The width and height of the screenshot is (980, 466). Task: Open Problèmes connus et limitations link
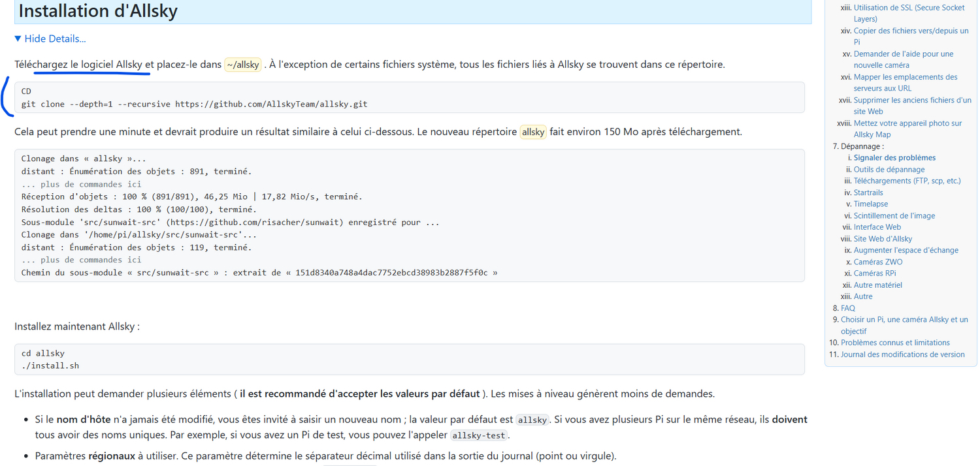pyautogui.click(x=895, y=343)
